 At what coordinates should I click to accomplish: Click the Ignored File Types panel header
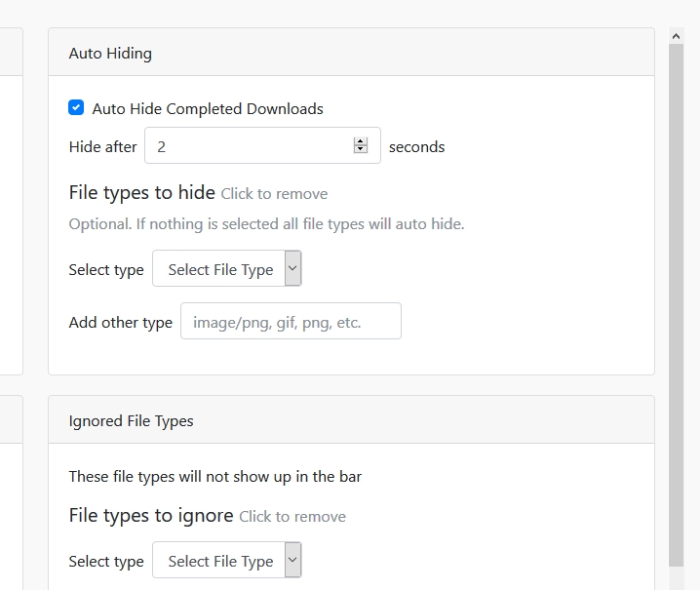point(351,420)
